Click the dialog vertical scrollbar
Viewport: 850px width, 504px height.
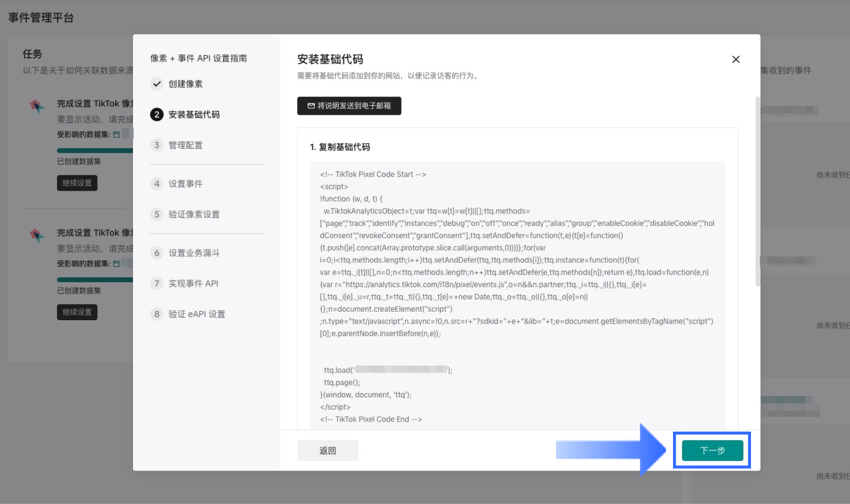click(757, 191)
